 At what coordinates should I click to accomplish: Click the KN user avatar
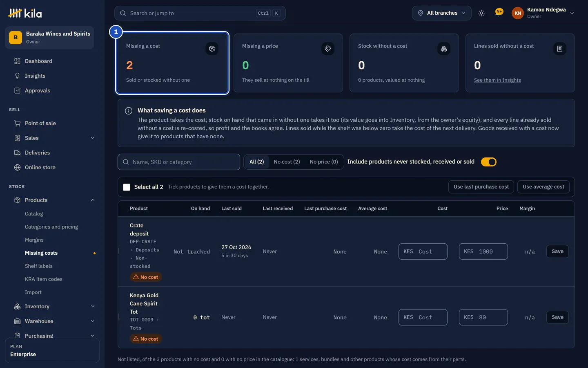point(518,13)
